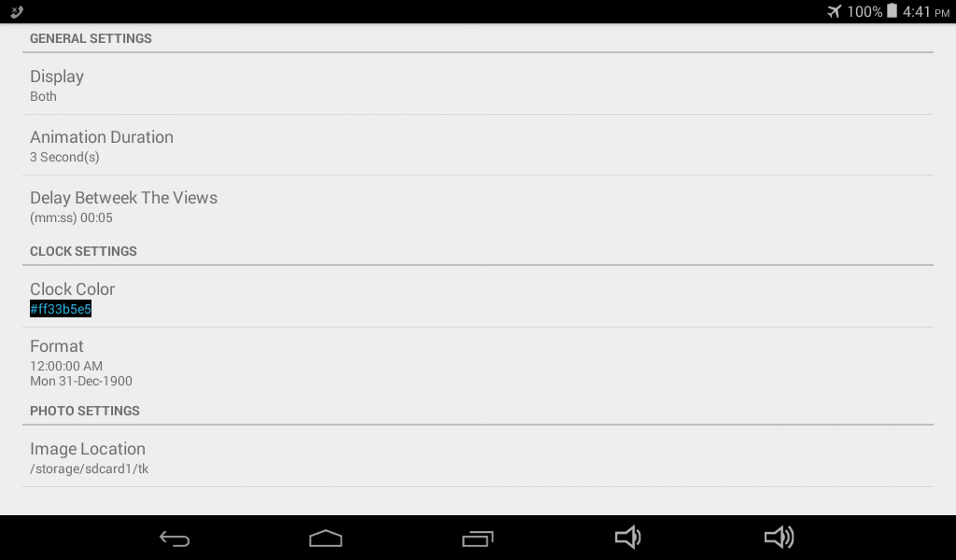Open the Animation Duration setting

point(478,146)
